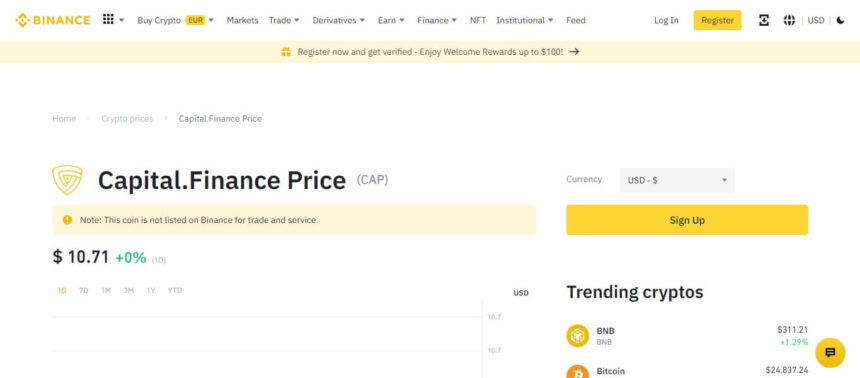This screenshot has width=860, height=378.
Task: Select the 3M chart range tab
Action: tap(128, 290)
